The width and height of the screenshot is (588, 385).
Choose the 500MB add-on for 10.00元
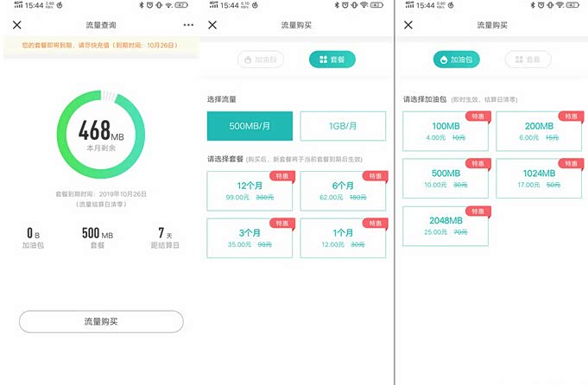tap(446, 179)
